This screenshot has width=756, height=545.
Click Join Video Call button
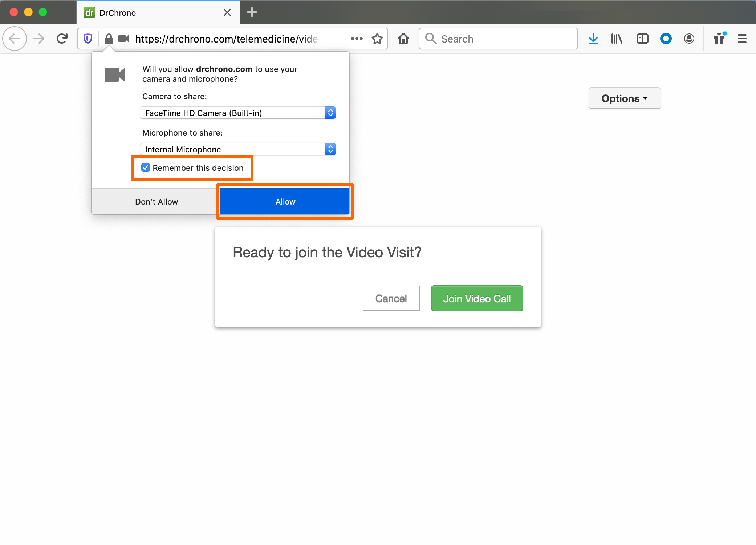point(477,298)
